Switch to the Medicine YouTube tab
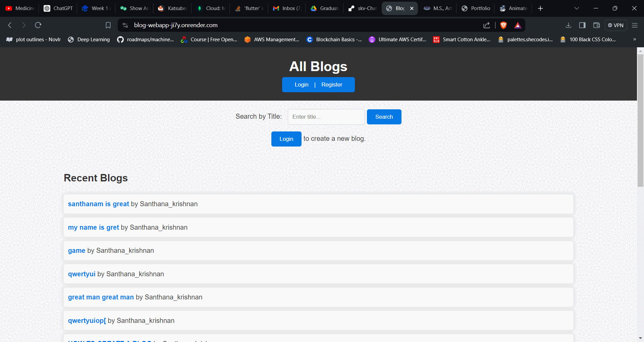Image resolution: width=644 pixels, height=342 pixels. coord(20,8)
